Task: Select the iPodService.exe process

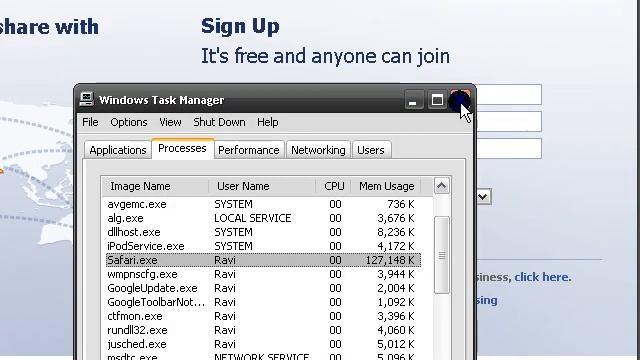Action: coord(263,246)
